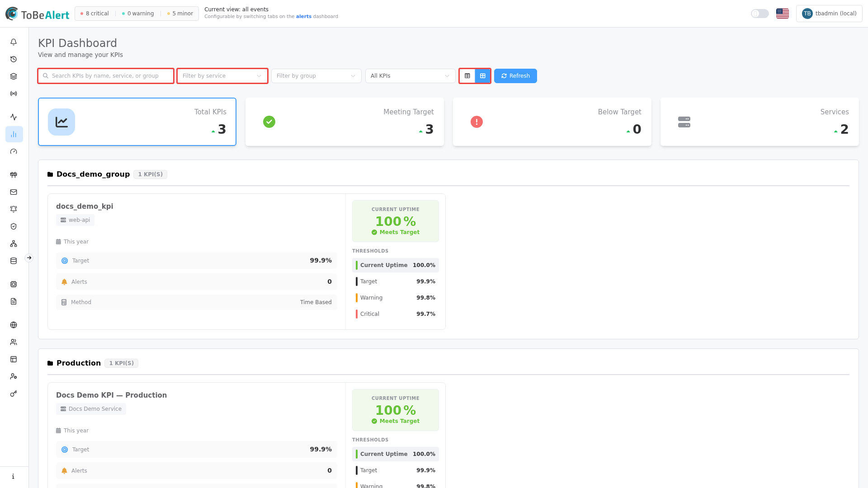Open the document file icon in sidebar
The height and width of the screenshot is (488, 868).
(x=14, y=301)
